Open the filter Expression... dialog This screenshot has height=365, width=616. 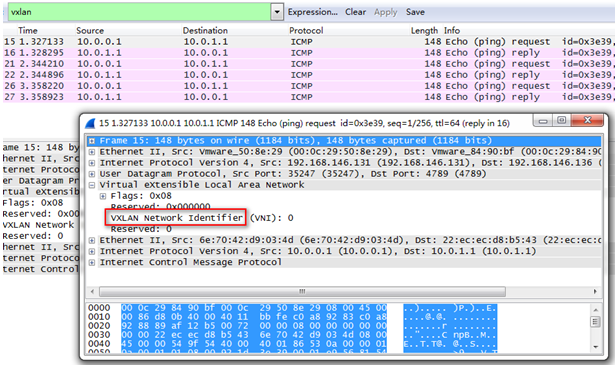[312, 12]
